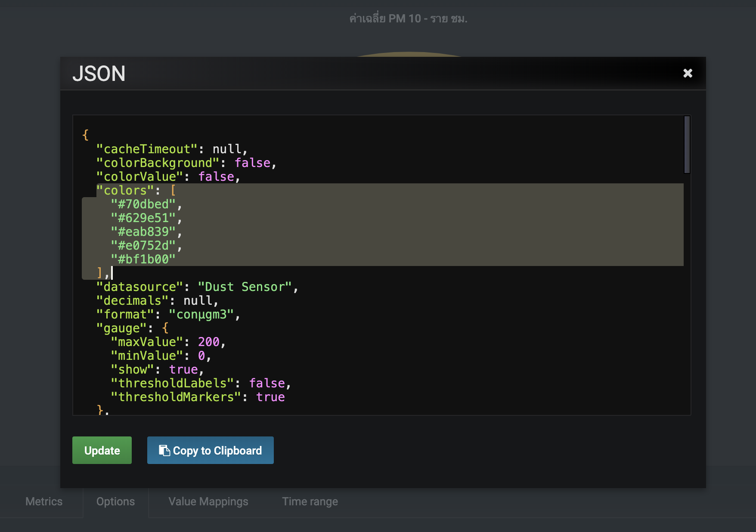Click the thresholdMarkers true value
Screen dimensions: 756x532
tap(271, 397)
